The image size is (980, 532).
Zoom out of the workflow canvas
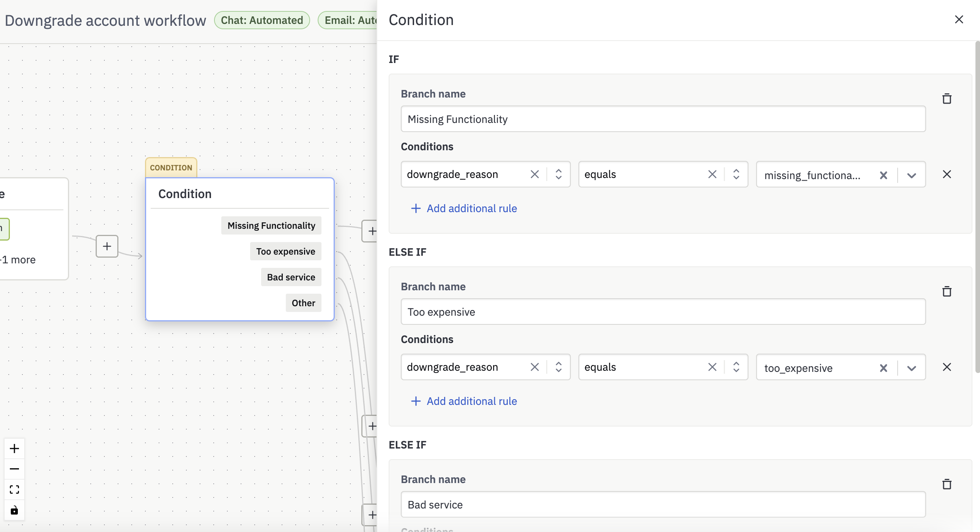pos(14,469)
